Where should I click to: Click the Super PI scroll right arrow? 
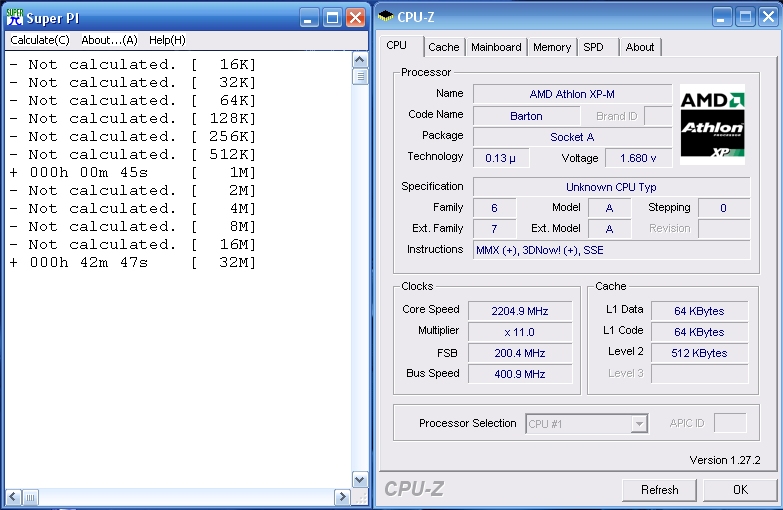pos(342,497)
